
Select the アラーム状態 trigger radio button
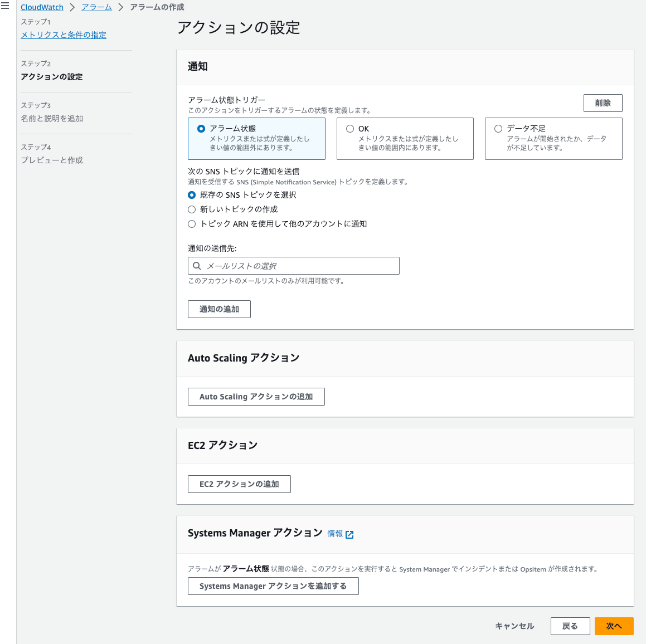click(x=201, y=129)
